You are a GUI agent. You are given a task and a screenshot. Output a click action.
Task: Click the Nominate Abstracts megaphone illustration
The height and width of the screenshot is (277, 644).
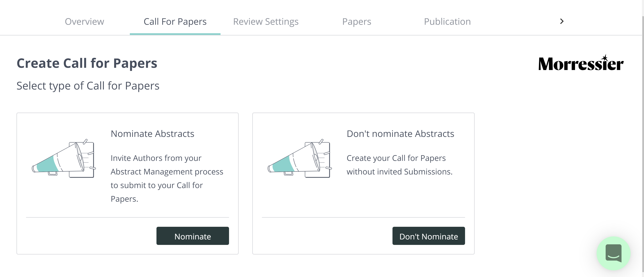pyautogui.click(x=64, y=158)
